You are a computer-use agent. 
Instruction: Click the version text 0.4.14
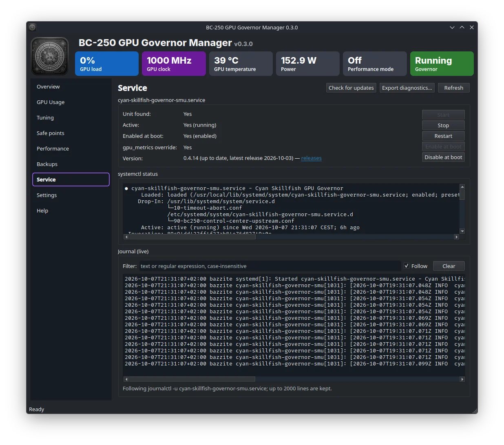pos(191,158)
